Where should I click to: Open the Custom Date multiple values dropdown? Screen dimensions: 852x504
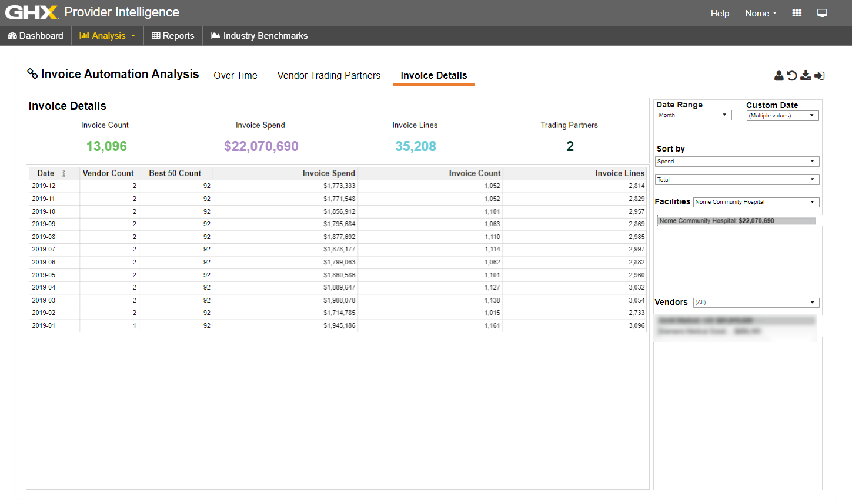782,116
